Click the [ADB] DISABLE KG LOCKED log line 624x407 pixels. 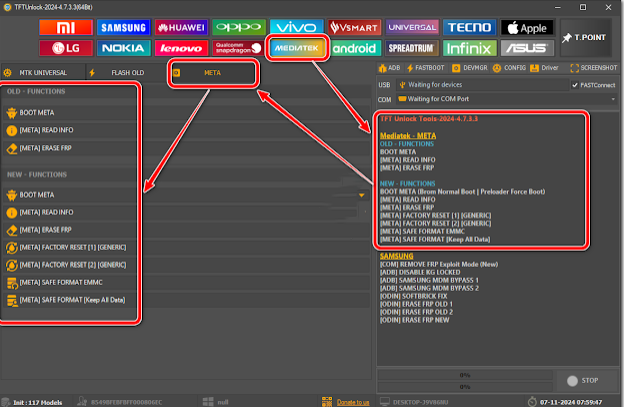tap(420, 273)
